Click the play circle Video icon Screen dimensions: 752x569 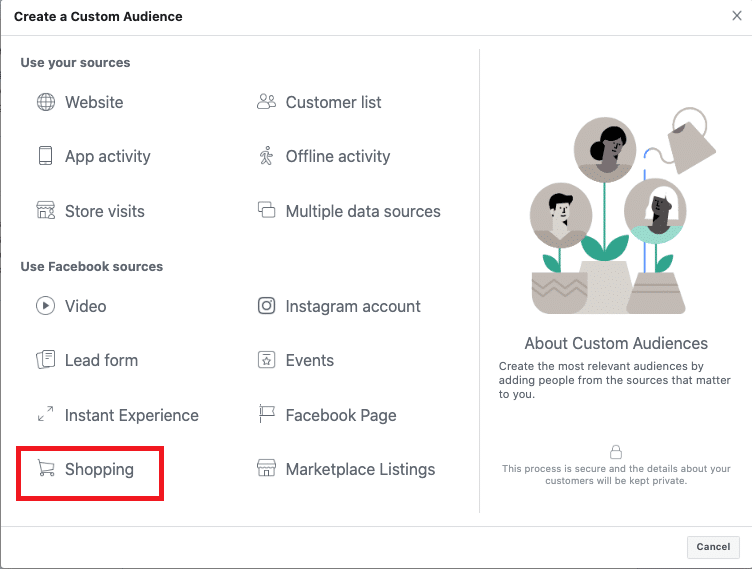coord(46,306)
